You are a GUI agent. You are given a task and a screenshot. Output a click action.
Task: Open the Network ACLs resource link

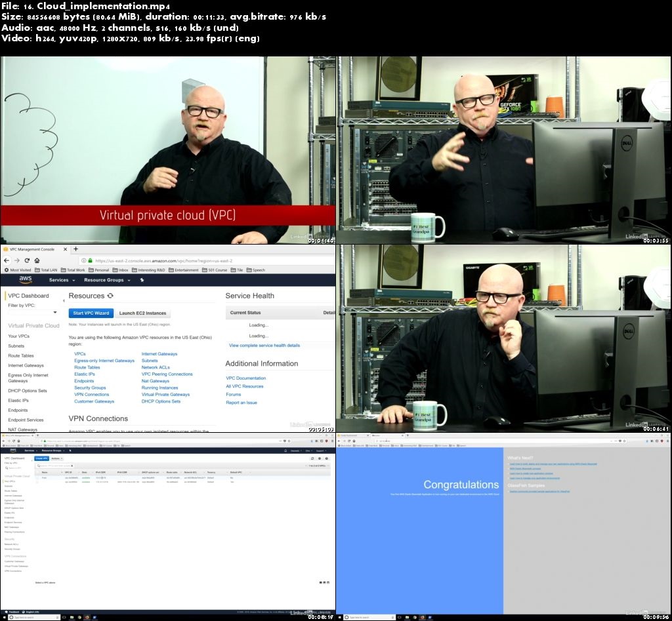tap(156, 367)
